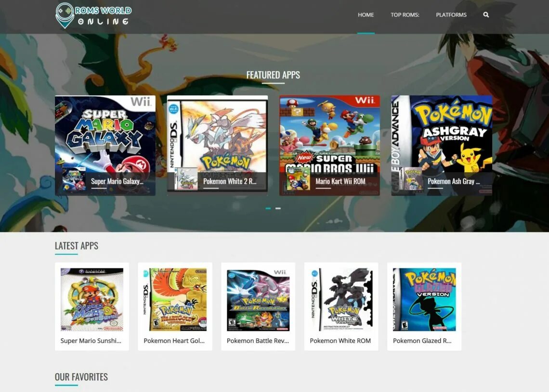Viewport: 549px width, 392px height.
Task: Open the Pokemon Heart Gold cover image
Action: tap(175, 300)
